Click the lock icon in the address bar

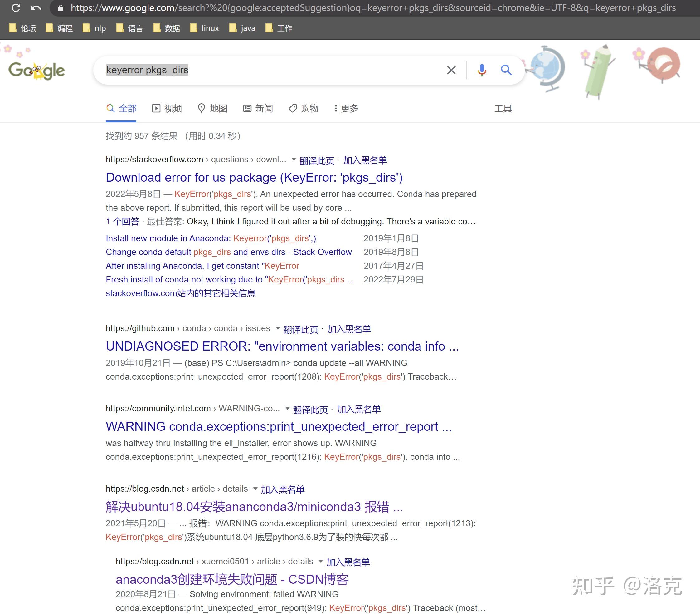[x=61, y=8]
